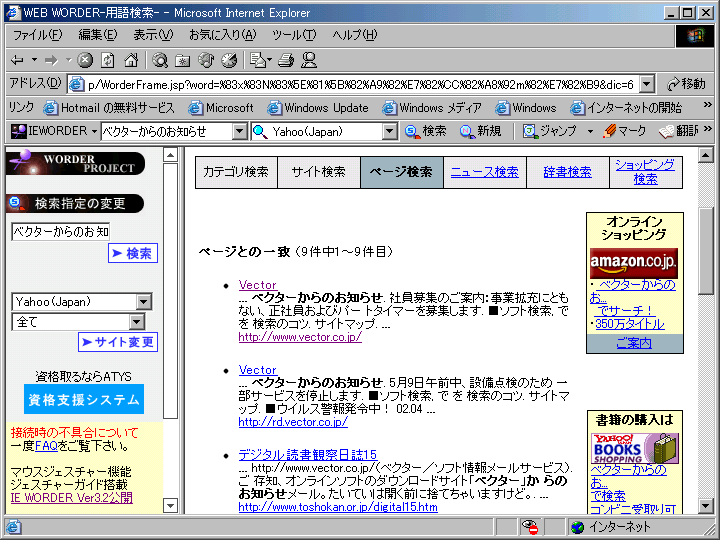Click the Windows メディア links bar item
This screenshot has height=540, width=720.
pyautogui.click(x=432, y=108)
